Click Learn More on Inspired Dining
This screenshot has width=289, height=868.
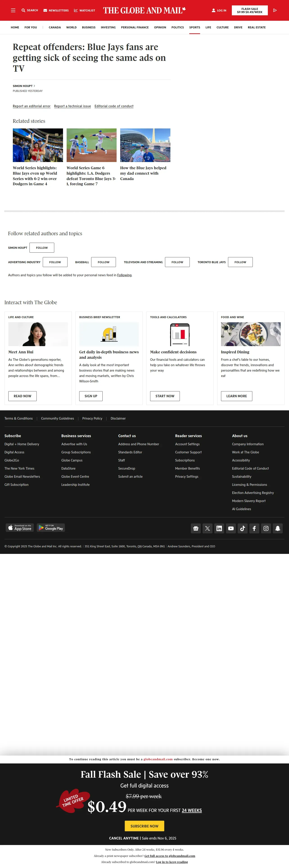pos(237,396)
